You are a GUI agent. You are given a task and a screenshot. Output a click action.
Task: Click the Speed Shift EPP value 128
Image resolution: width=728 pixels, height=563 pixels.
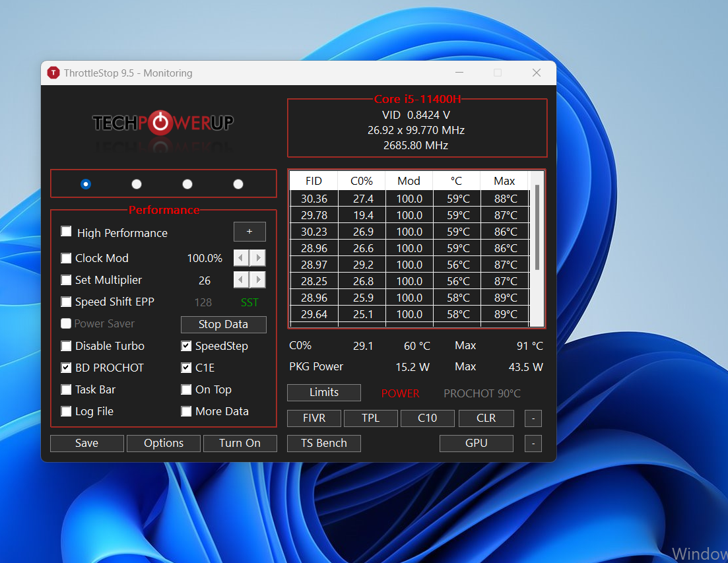[203, 302]
